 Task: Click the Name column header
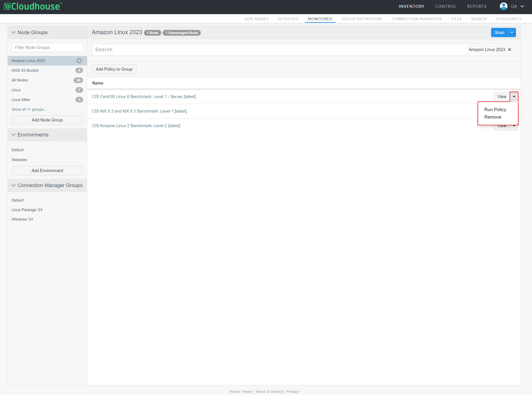tap(98, 83)
